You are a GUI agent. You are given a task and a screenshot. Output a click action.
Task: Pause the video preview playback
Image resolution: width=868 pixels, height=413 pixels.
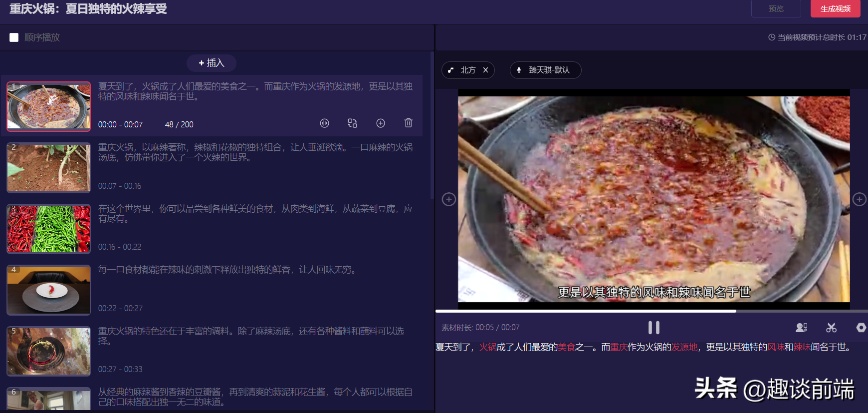point(654,328)
